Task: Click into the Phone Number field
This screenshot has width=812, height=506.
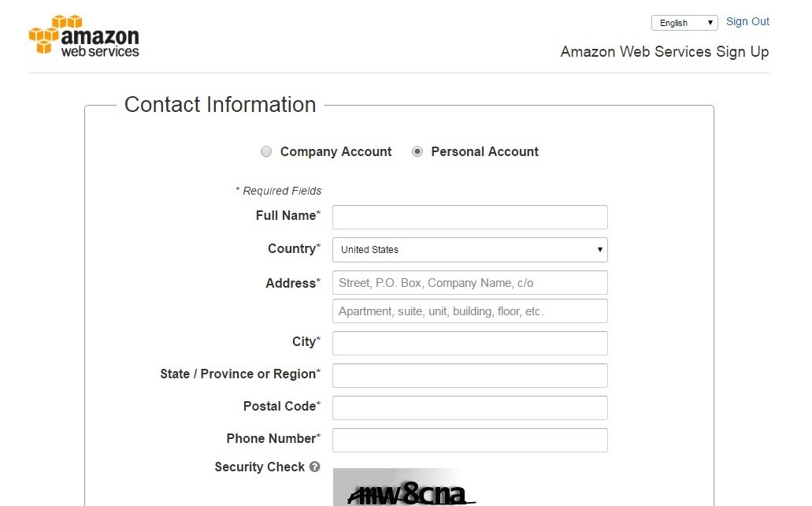Action: tap(469, 440)
